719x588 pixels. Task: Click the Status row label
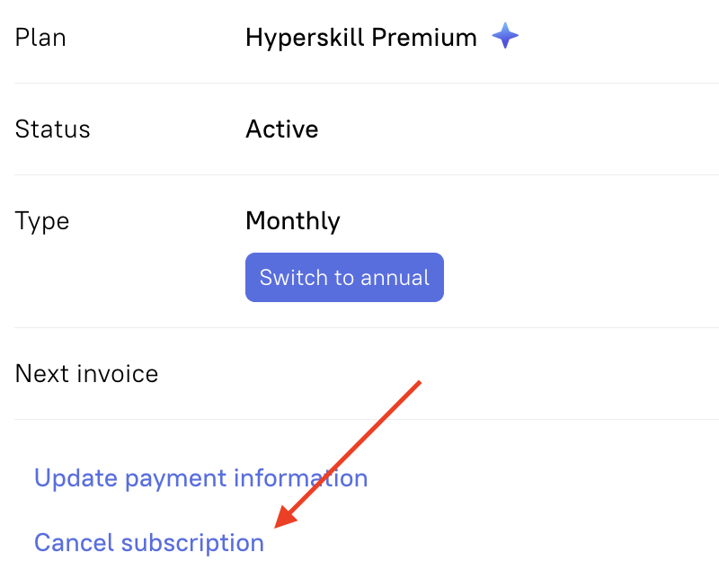[x=53, y=129]
